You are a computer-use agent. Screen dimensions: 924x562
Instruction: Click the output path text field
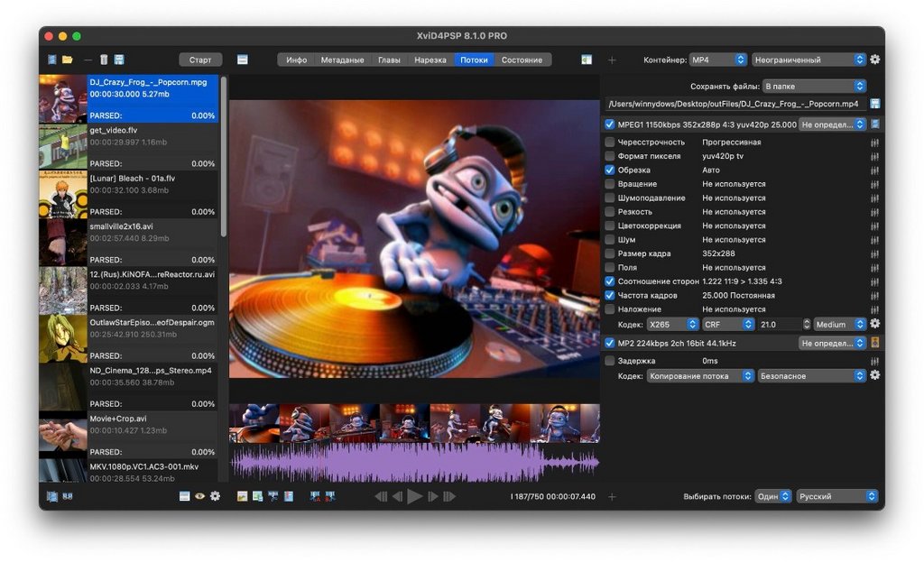pyautogui.click(x=736, y=104)
